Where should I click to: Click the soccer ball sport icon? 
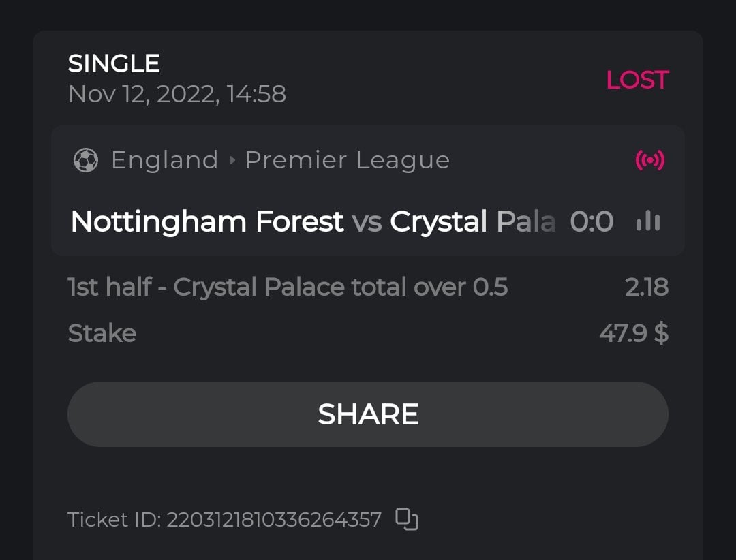(86, 161)
